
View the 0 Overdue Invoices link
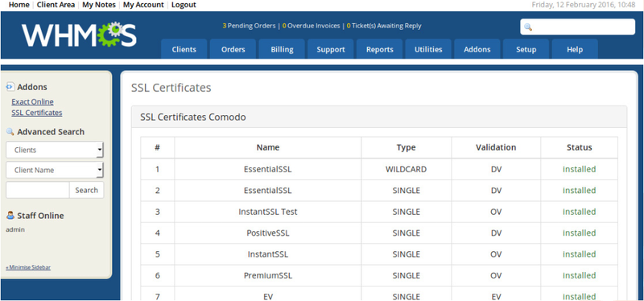tap(312, 26)
